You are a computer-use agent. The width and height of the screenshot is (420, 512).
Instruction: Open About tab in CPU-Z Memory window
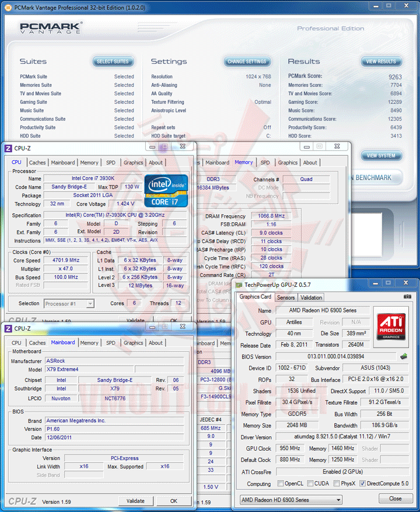click(x=310, y=162)
